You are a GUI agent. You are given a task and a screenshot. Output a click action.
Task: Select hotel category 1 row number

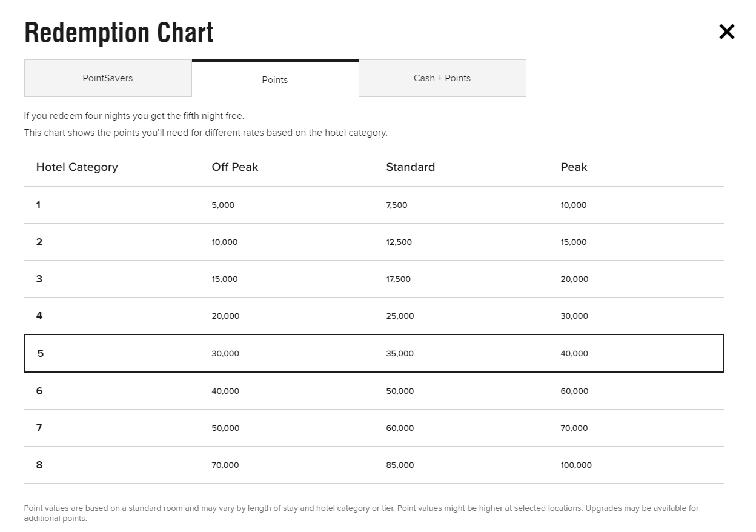(38, 205)
